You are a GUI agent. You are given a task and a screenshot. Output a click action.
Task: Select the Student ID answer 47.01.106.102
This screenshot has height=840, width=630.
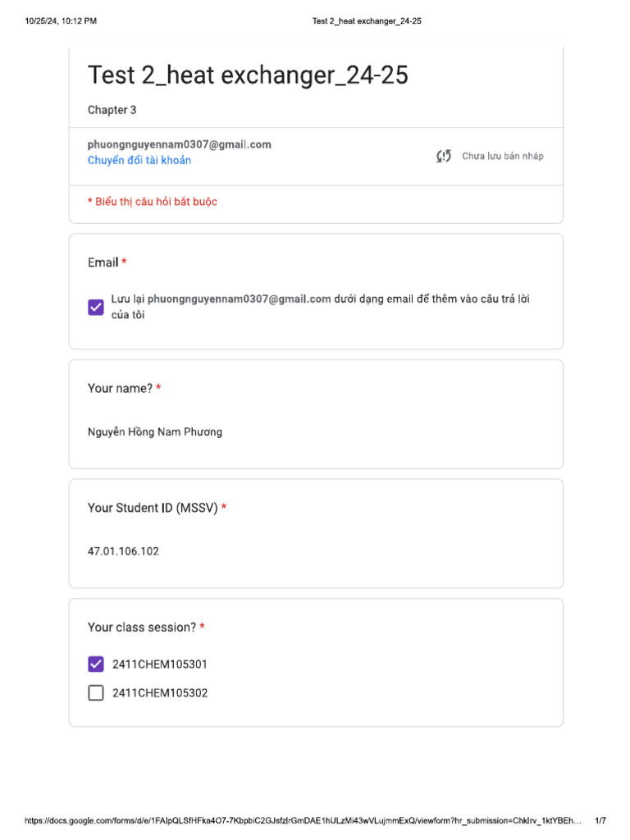[x=124, y=551]
